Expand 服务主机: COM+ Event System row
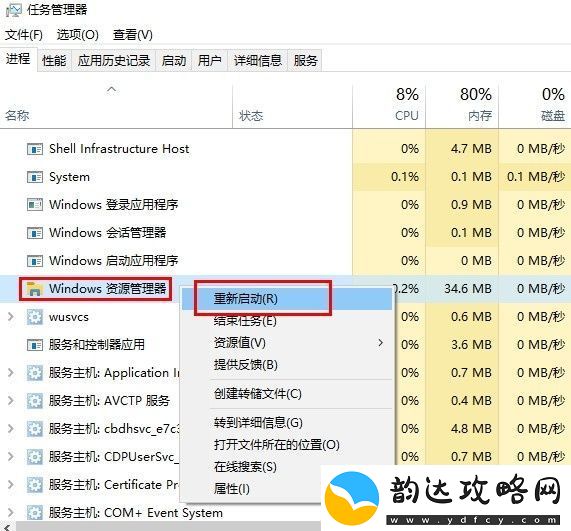 [x=11, y=513]
